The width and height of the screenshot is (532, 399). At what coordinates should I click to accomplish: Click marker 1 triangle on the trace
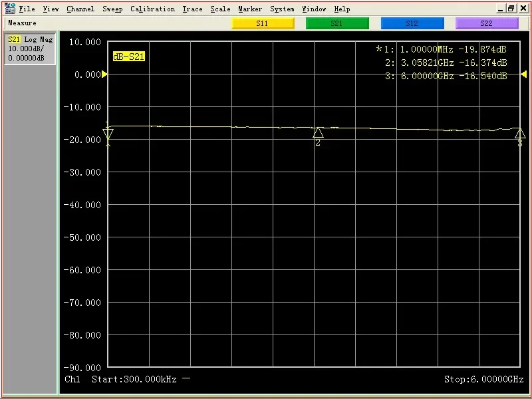(108, 134)
